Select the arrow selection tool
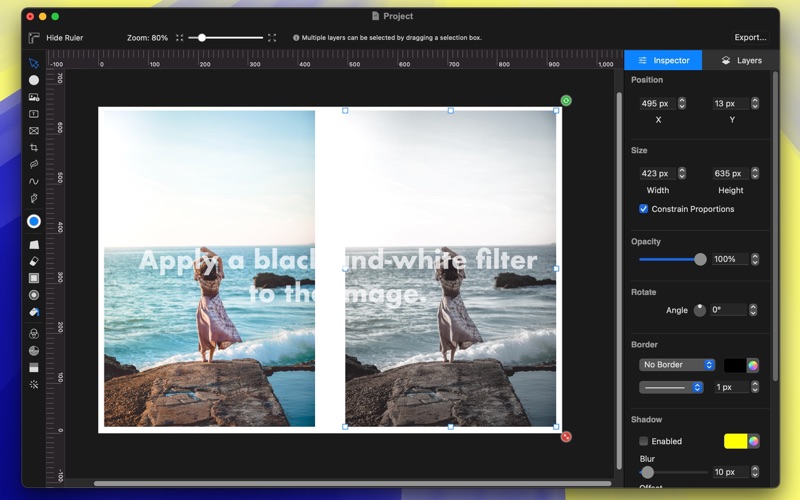800x500 pixels. point(34,63)
